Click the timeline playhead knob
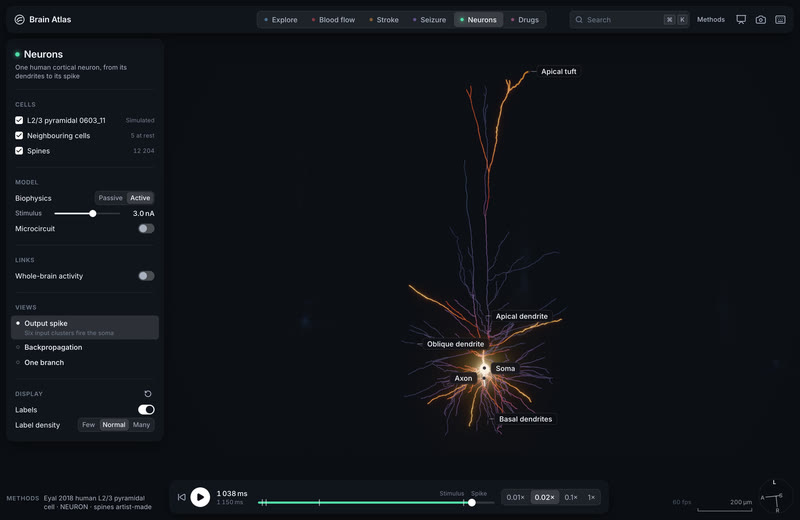800x520 pixels. (472, 503)
